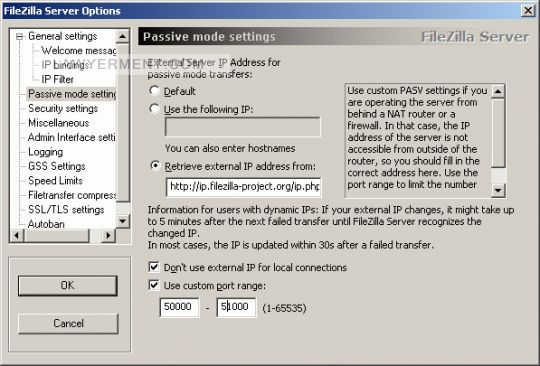This screenshot has width=540, height=366.
Task: Select Retrieve external IP address from option
Action: click(155, 166)
